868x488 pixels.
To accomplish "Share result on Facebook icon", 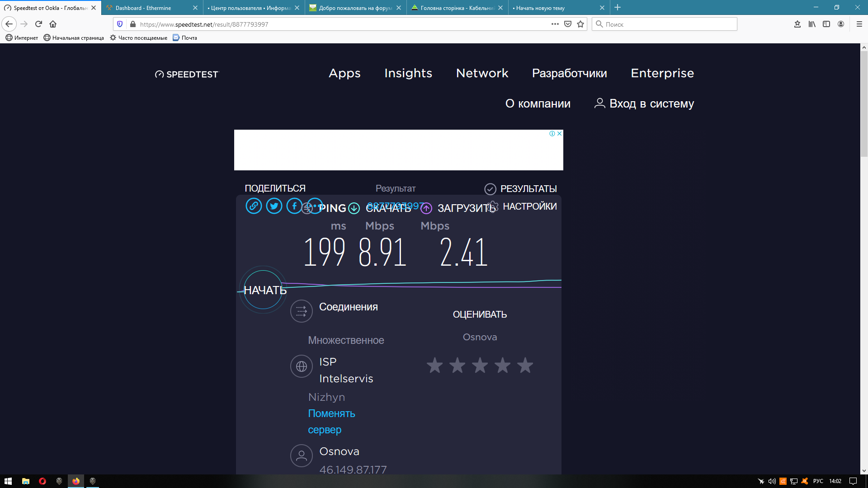I will pyautogui.click(x=294, y=206).
